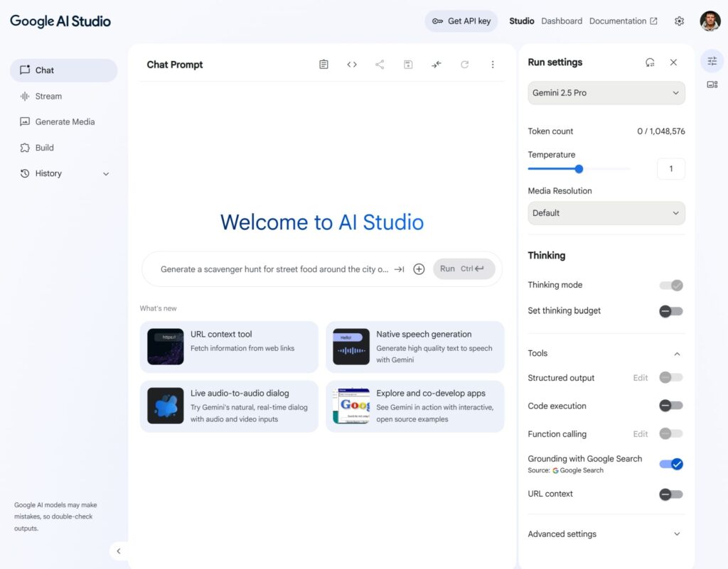Open the more options three-dot menu

493,63
